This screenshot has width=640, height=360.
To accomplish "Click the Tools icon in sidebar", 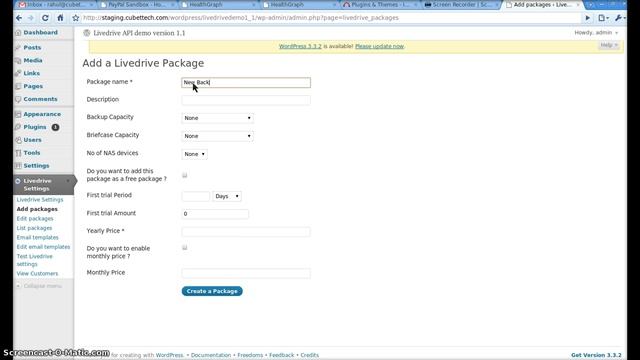I will [18, 153].
